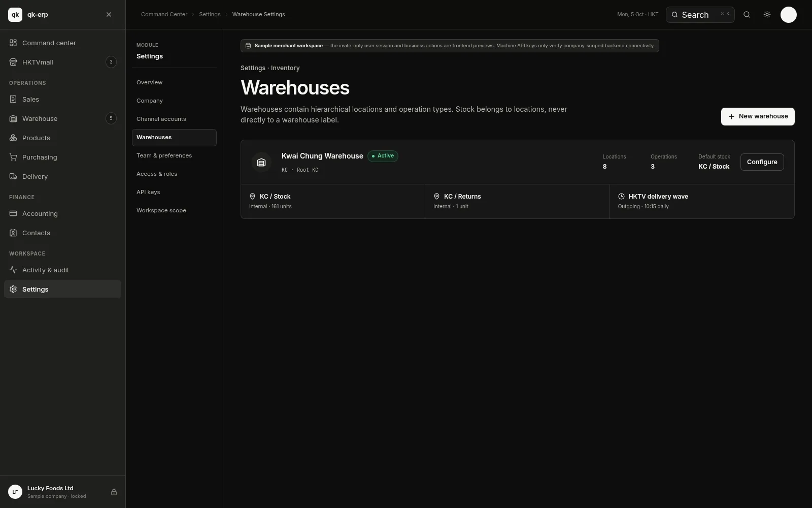Click Settings breadcrumb link
Viewport: 812px width, 508px height.
(x=210, y=14)
